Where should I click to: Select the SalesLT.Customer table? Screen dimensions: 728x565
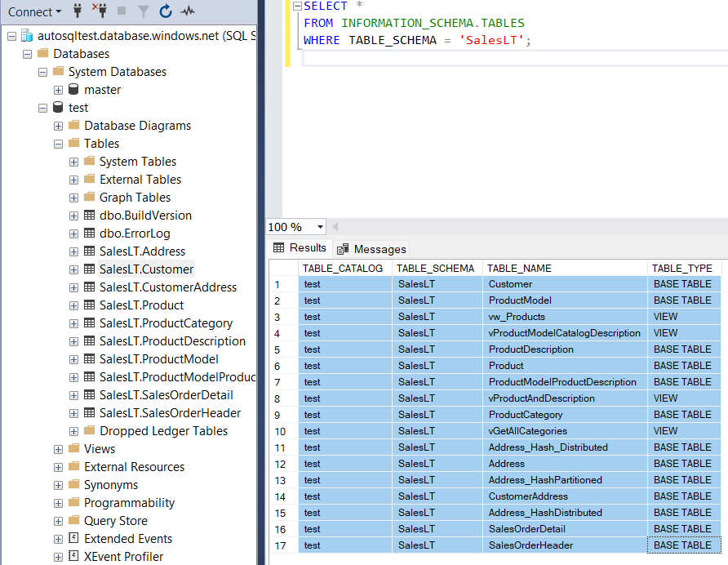(146, 269)
